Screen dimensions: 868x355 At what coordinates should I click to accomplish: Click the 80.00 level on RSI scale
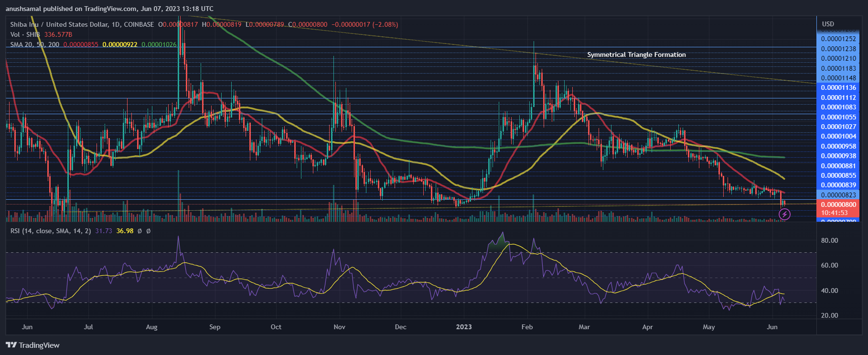(x=829, y=240)
